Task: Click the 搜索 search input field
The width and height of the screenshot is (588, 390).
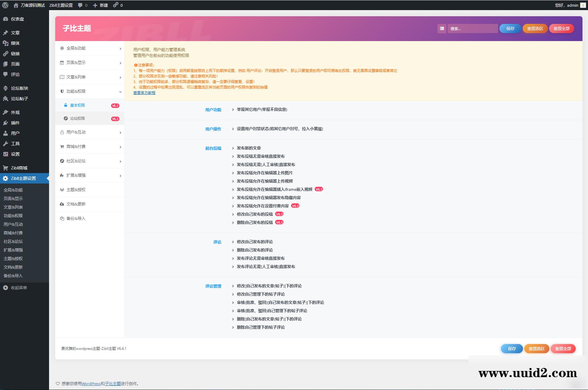Action: [473, 28]
